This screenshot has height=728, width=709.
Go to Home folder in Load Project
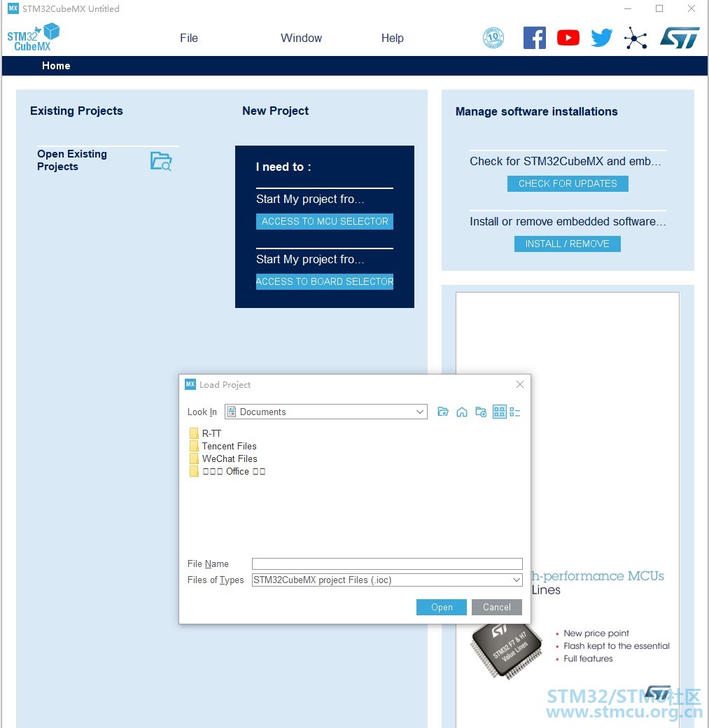(461, 412)
